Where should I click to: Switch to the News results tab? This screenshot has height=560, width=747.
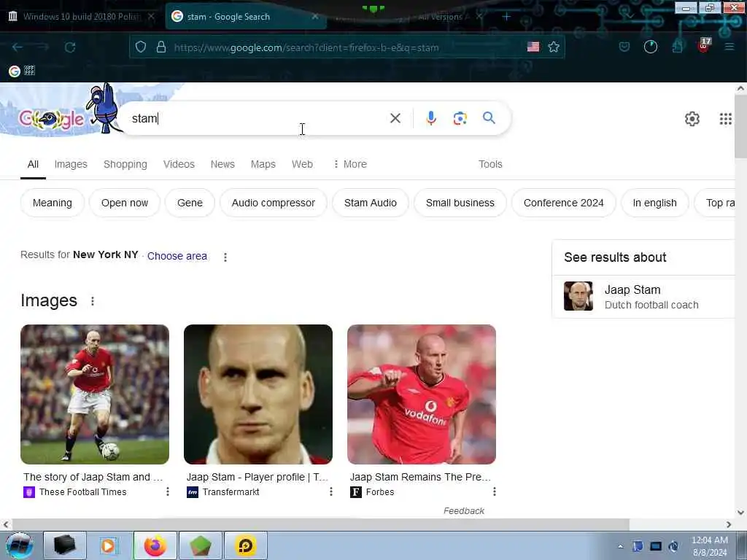222,164
